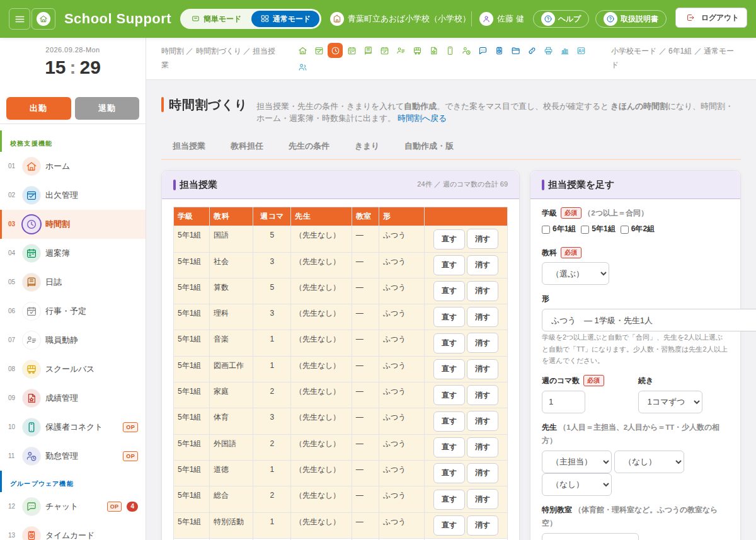Open the timecard icon in top toolbar
This screenshot has width=756, height=540.
(x=499, y=50)
